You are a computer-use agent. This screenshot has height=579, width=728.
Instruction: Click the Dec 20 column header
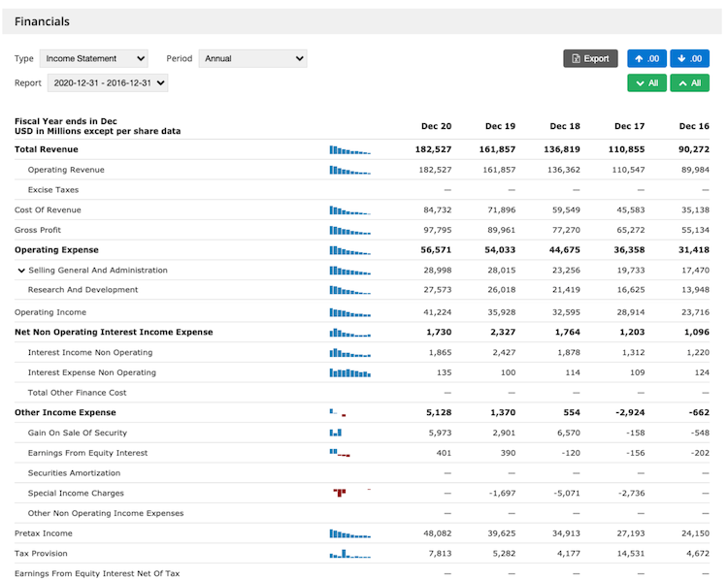[x=437, y=126]
